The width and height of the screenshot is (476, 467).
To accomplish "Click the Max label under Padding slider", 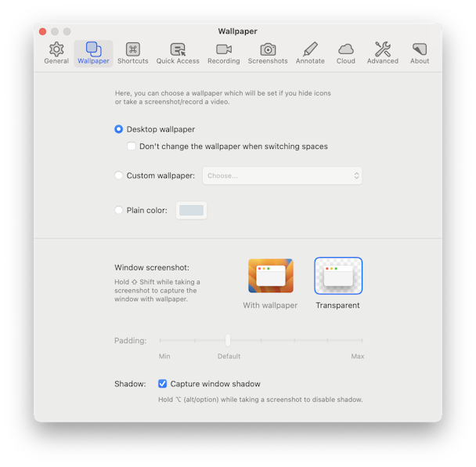I will 358,356.
